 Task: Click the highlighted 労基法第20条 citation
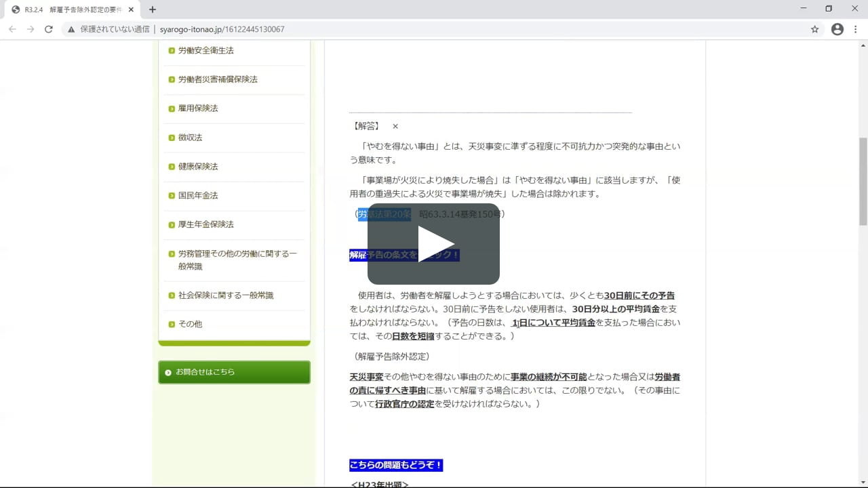pyautogui.click(x=384, y=214)
